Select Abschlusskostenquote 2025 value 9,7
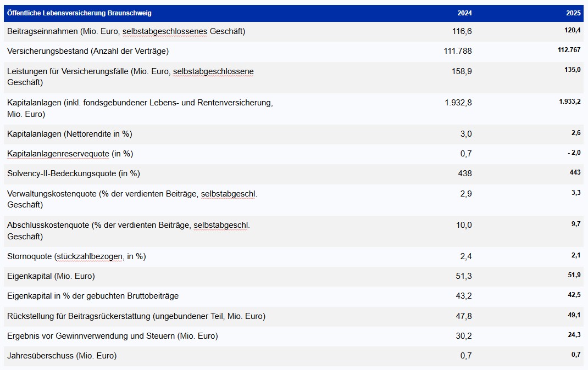 (x=576, y=224)
